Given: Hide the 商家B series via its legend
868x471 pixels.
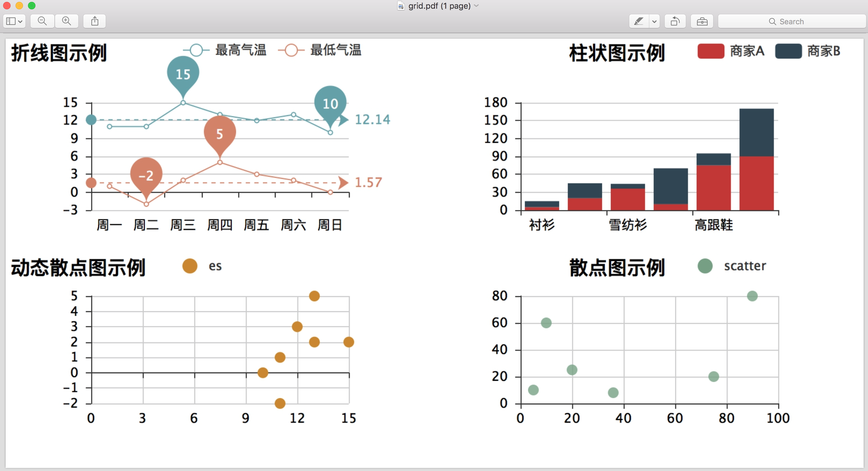Looking at the screenshot, I should 809,51.
